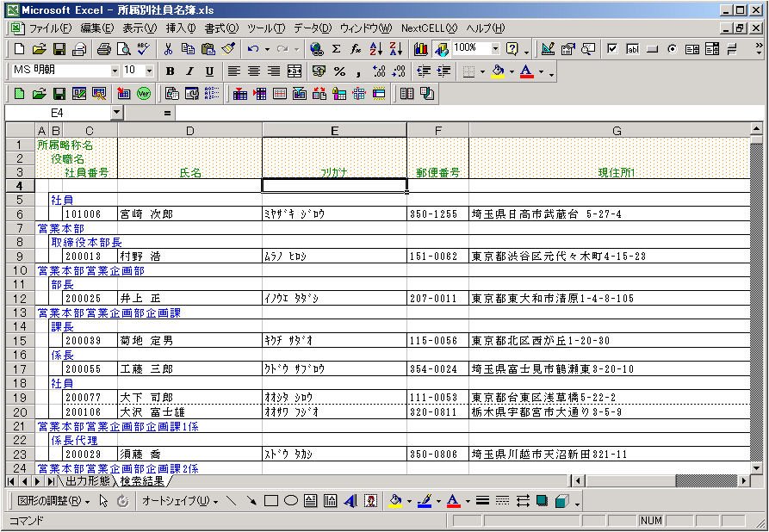Open the font size dropdown
This screenshot has height=532, width=769.
[149, 71]
